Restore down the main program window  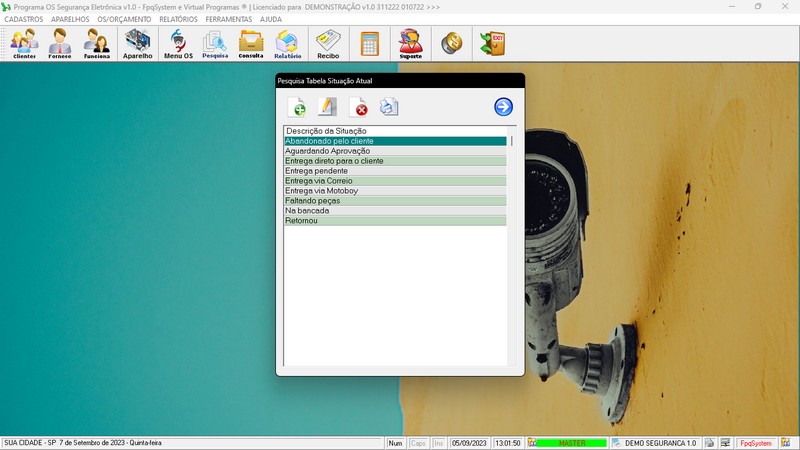[x=758, y=7]
